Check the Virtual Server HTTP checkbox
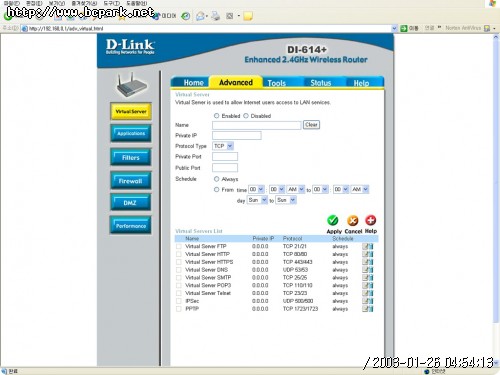The height and width of the screenshot is (375, 500). [x=179, y=254]
